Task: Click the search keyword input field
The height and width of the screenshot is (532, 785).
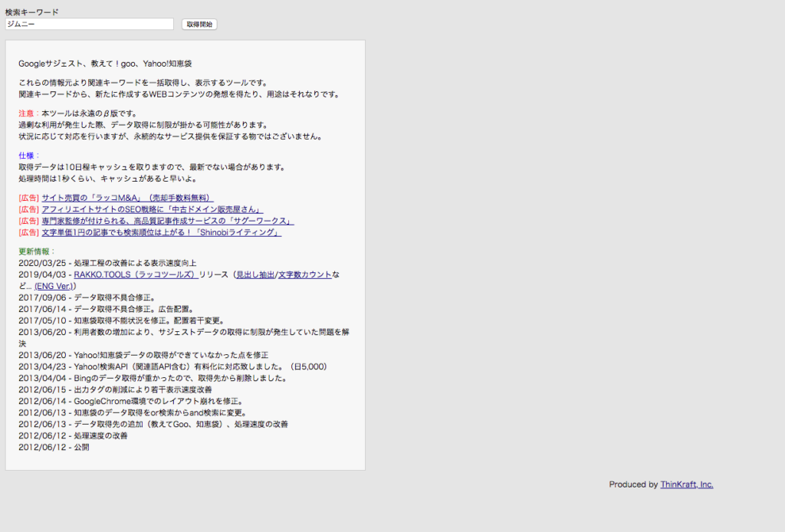Action: coord(90,24)
